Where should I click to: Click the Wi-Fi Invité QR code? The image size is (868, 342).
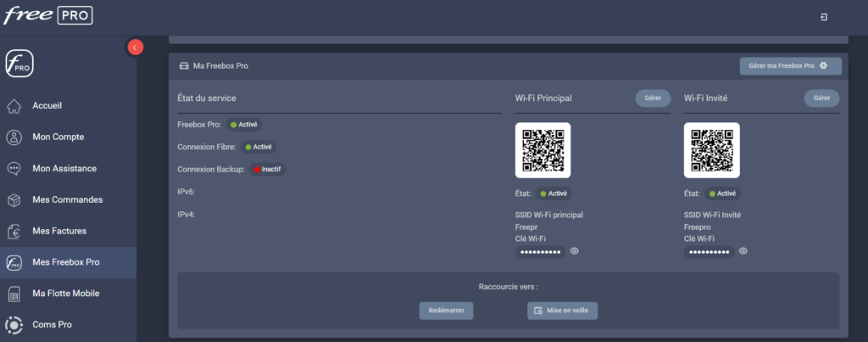pos(711,150)
